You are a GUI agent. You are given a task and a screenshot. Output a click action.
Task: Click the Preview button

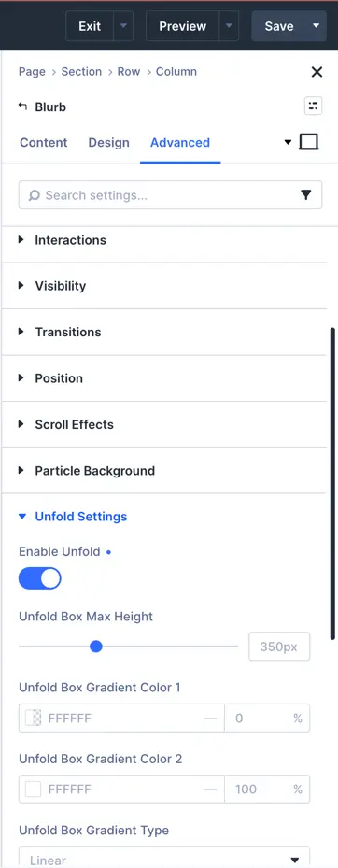pyautogui.click(x=183, y=26)
